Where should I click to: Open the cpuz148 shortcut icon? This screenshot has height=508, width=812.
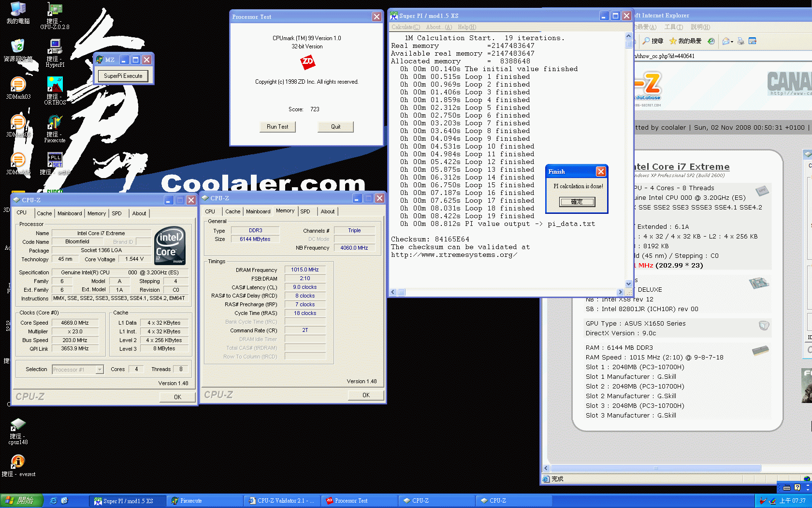18,432
